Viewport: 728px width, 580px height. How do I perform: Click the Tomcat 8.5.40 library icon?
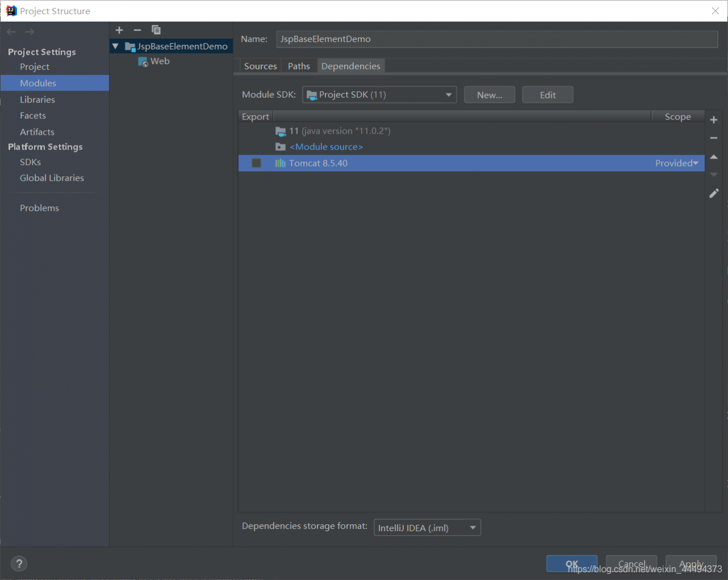pos(280,163)
